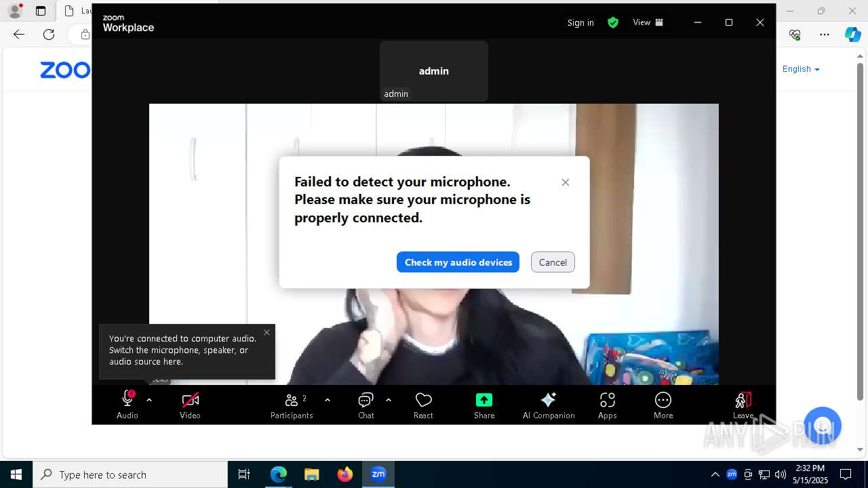Select the admin participant thumbnail
This screenshot has width=868, height=488.
coord(434,70)
